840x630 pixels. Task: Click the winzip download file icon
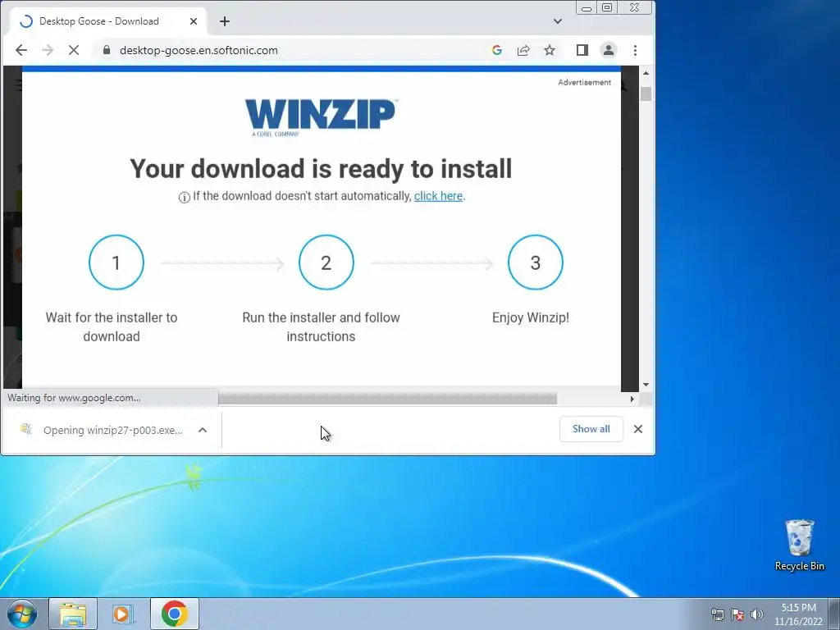tap(25, 429)
